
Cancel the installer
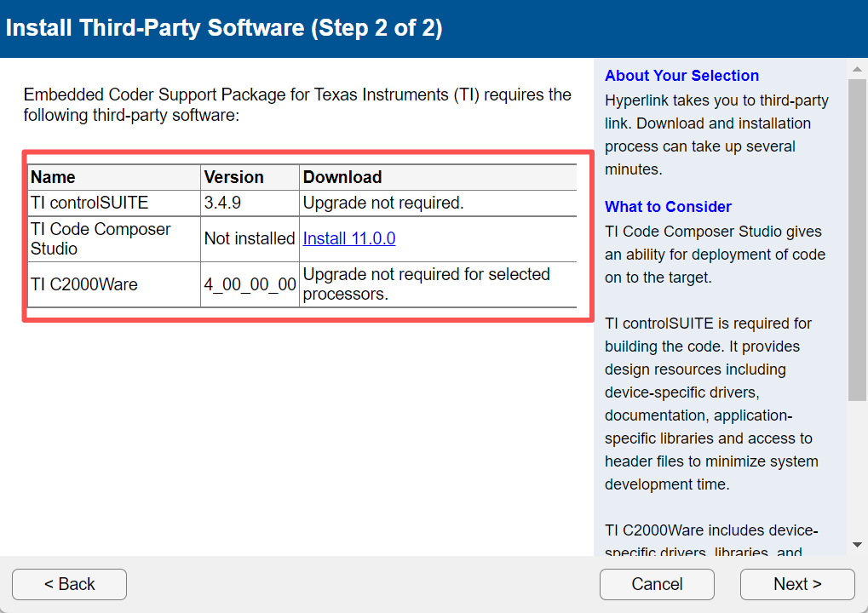click(657, 584)
